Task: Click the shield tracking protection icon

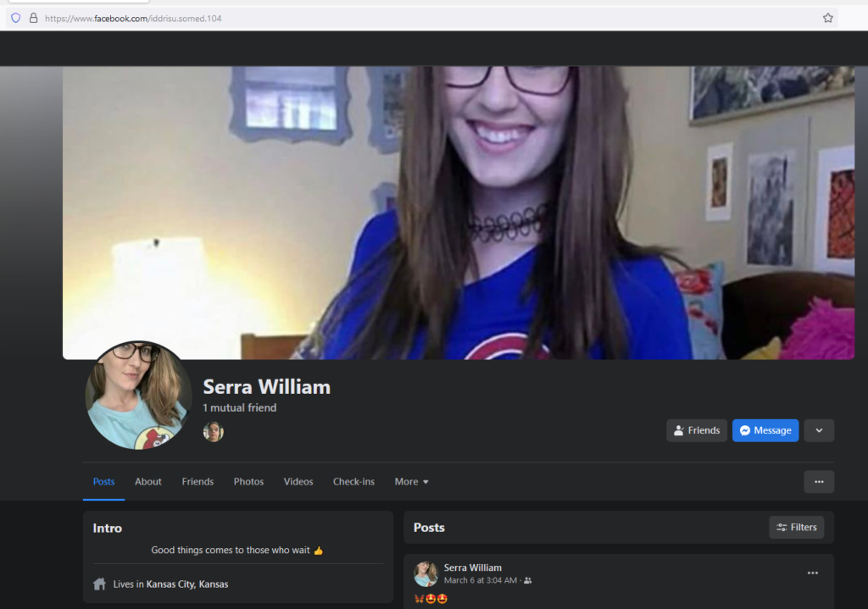Action: pos(16,19)
